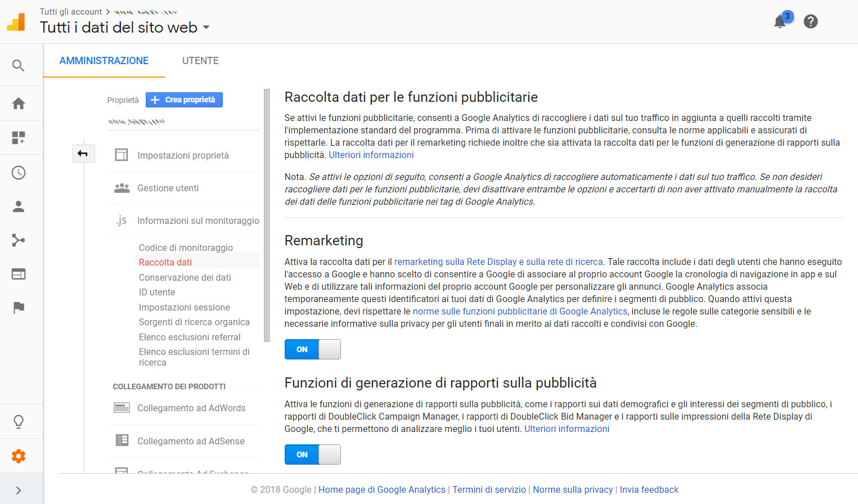The height and width of the screenshot is (504, 858).
Task: Open first Ulteriori informazioni link under Raccolta dati
Action: pyautogui.click(x=371, y=155)
